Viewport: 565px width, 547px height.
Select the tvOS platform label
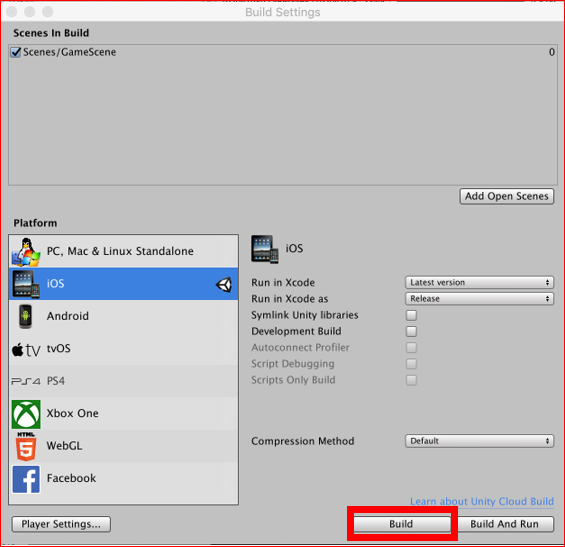[x=59, y=349]
